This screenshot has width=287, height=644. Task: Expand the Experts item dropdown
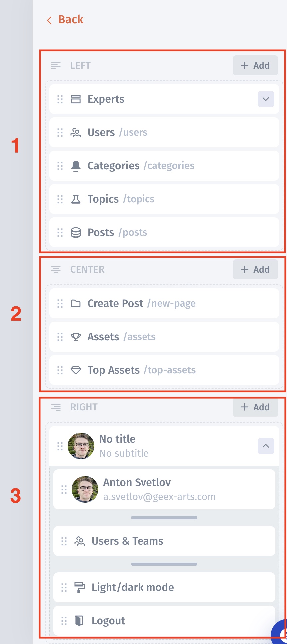point(266,99)
